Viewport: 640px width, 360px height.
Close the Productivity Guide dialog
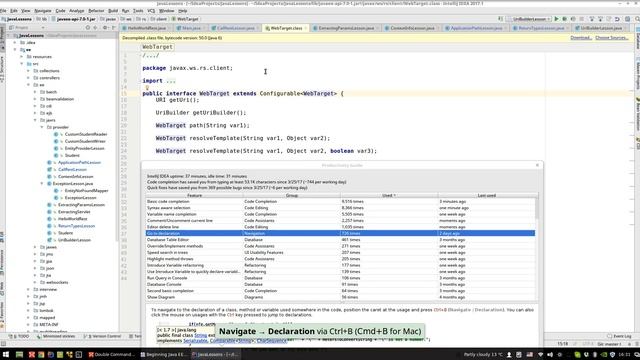[537, 165]
